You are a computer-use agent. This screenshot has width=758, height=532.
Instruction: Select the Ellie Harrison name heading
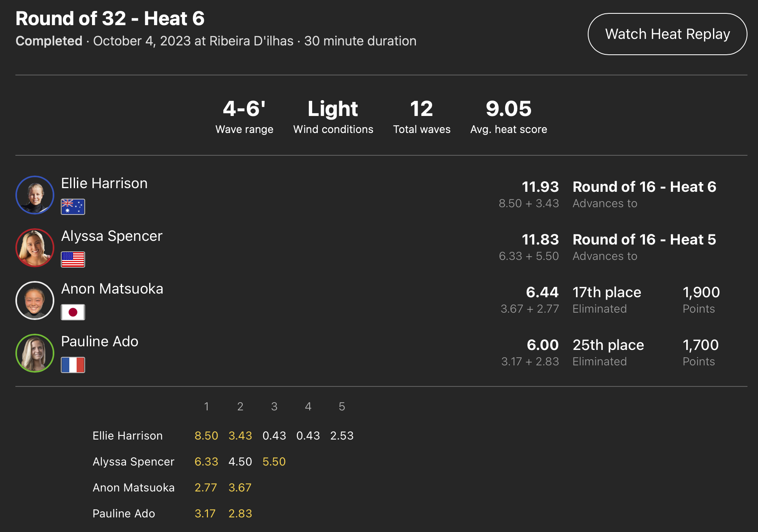click(104, 183)
